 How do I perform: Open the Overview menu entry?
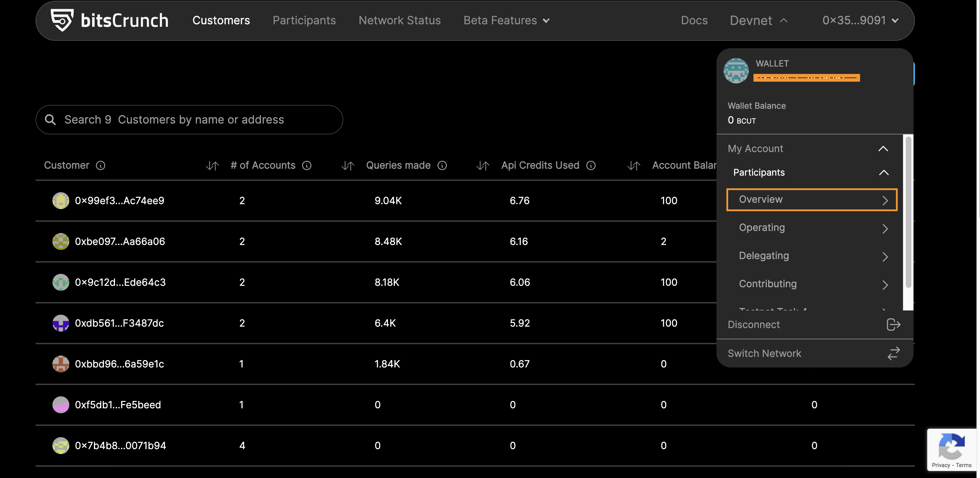(x=812, y=200)
